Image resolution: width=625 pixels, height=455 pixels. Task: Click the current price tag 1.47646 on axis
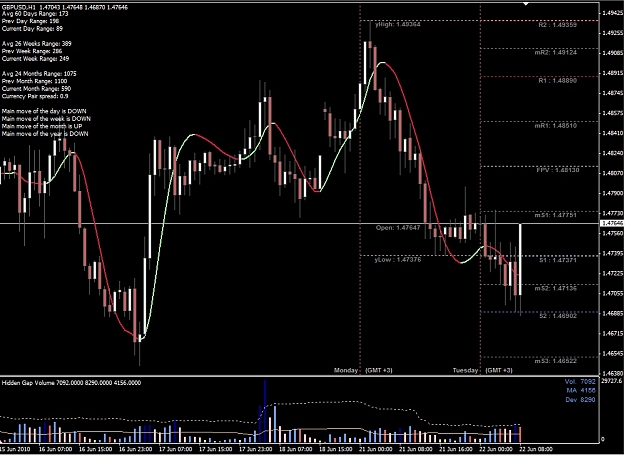[612, 223]
